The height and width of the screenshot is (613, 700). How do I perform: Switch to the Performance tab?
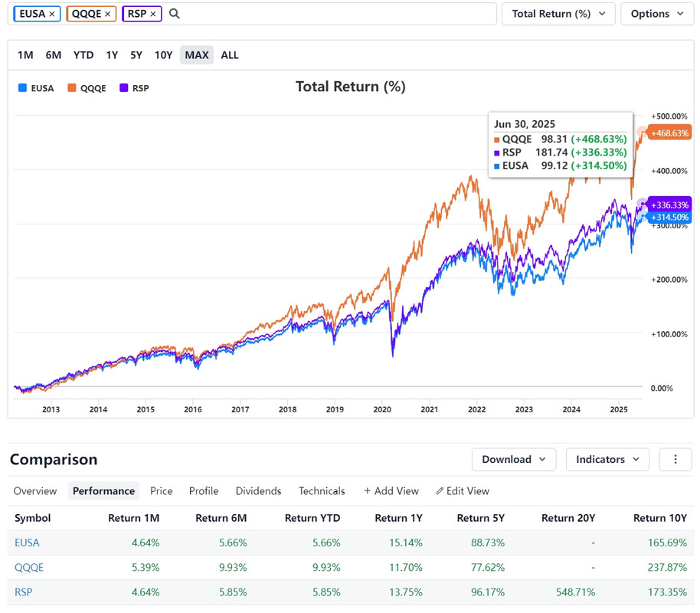103,491
